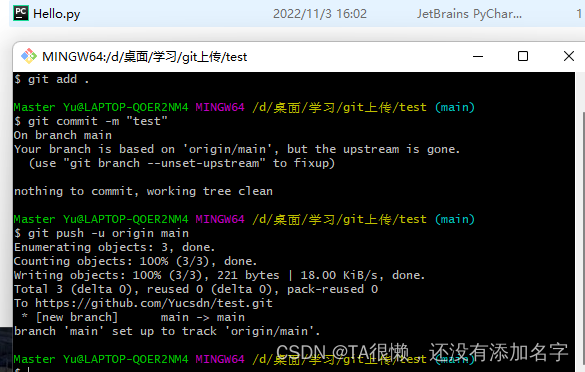Click the 'upstream is gone' message line

pyautogui.click(x=237, y=149)
